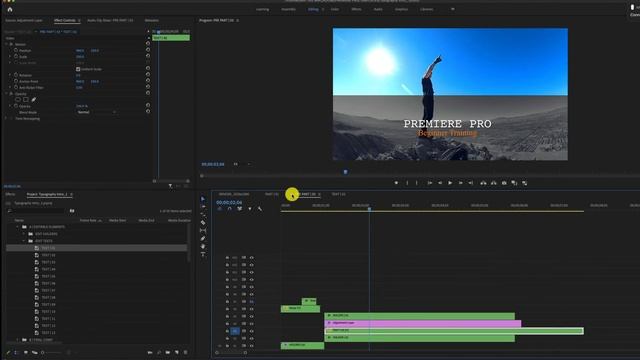Screen dimensions: 640x360
Task: Select the Selection tool arrow
Action: pos(203,199)
